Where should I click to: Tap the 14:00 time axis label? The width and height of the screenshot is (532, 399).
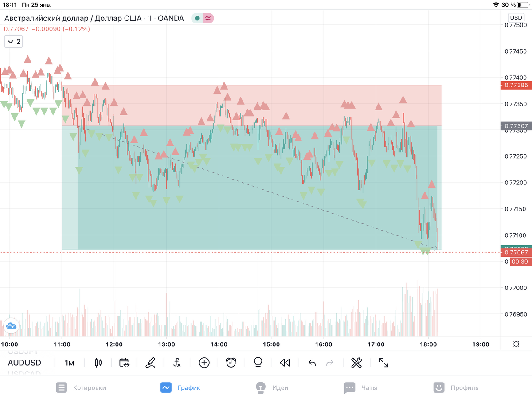[x=219, y=344]
